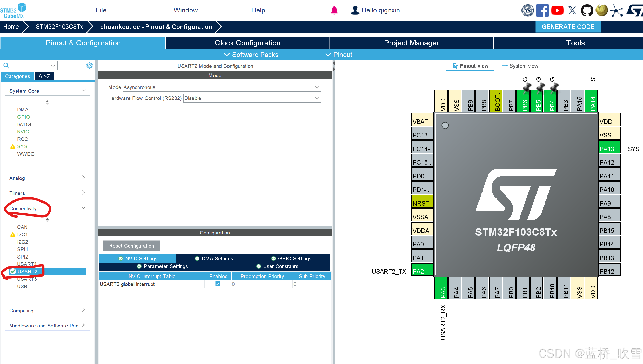Toggle USART2 global interrupt Enabled checkbox
Viewport: 643px width, 364px height.
(x=218, y=284)
